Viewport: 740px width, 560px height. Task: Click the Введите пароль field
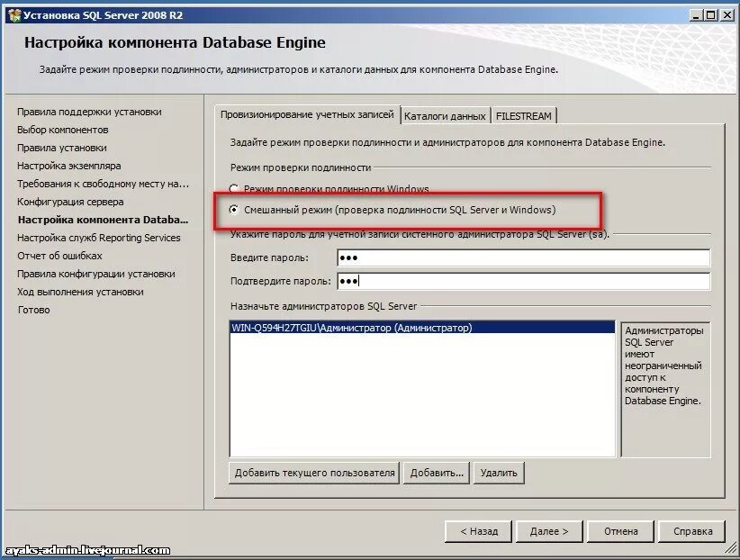point(523,257)
